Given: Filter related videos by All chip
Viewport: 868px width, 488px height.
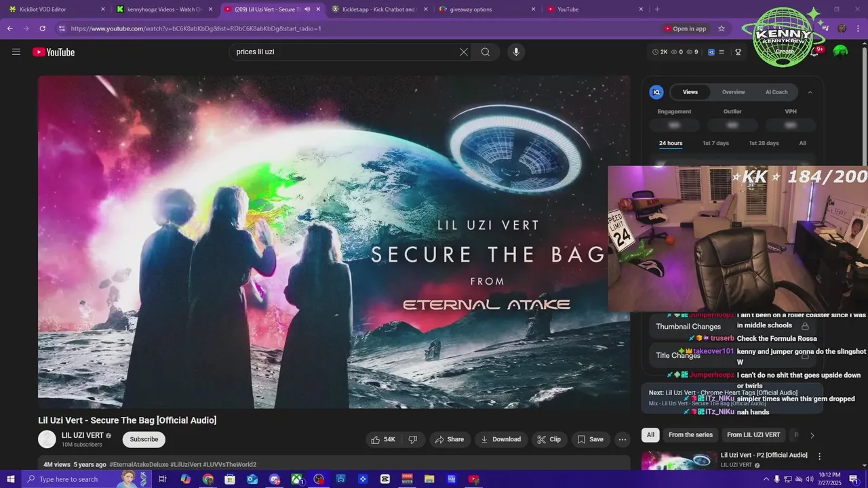Looking at the screenshot, I should [x=650, y=435].
